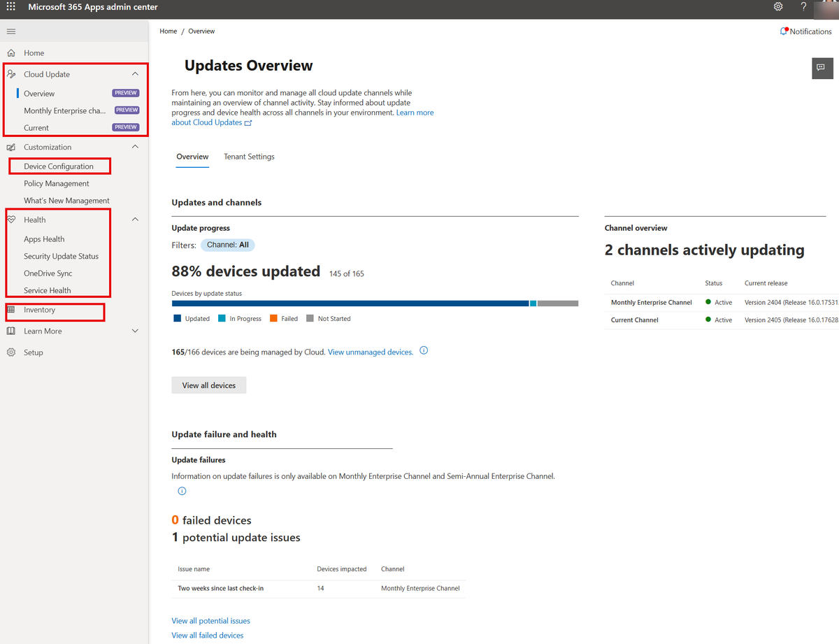Click the In Progress legend swatch

click(x=222, y=319)
